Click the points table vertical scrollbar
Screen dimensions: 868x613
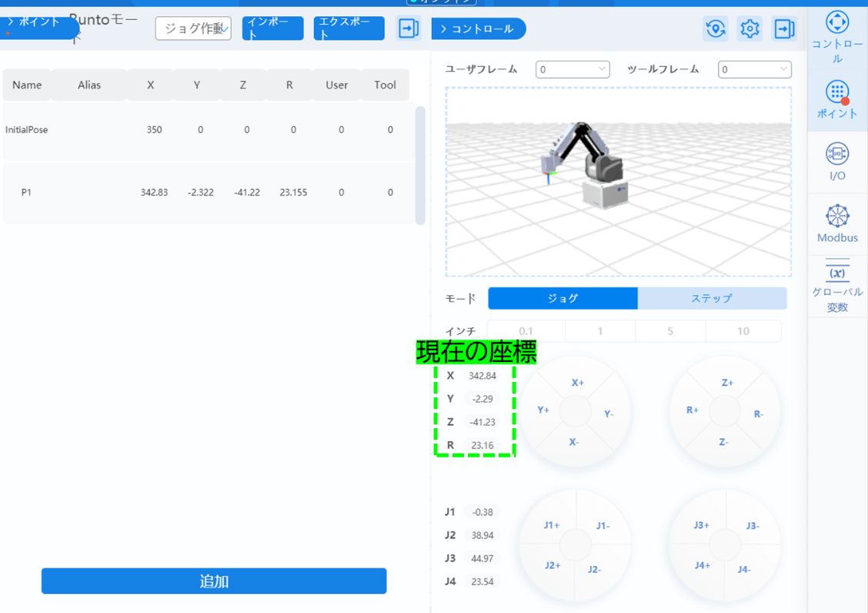point(420,165)
